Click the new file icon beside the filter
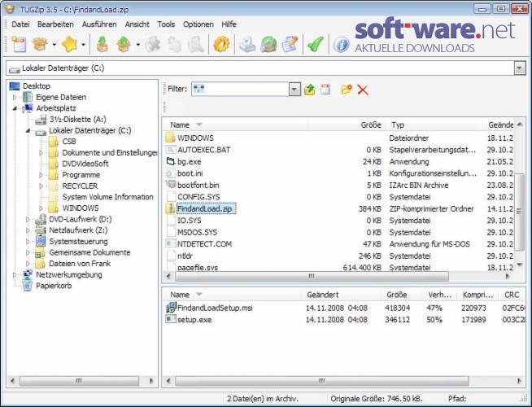Screen dimensions: 532x407 (325, 90)
